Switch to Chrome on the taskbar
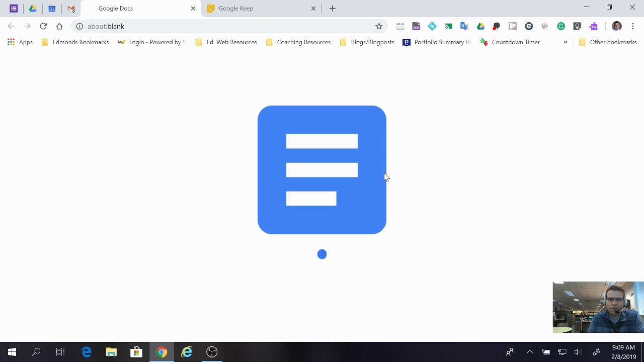 [162, 352]
